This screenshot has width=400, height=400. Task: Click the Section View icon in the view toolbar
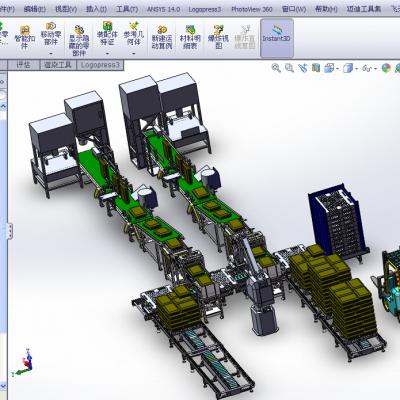pos(316,68)
